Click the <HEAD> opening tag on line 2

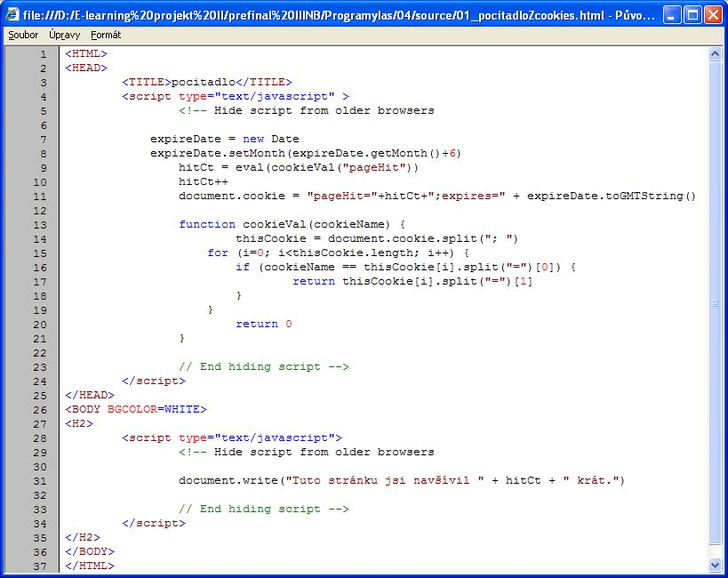click(x=86, y=68)
